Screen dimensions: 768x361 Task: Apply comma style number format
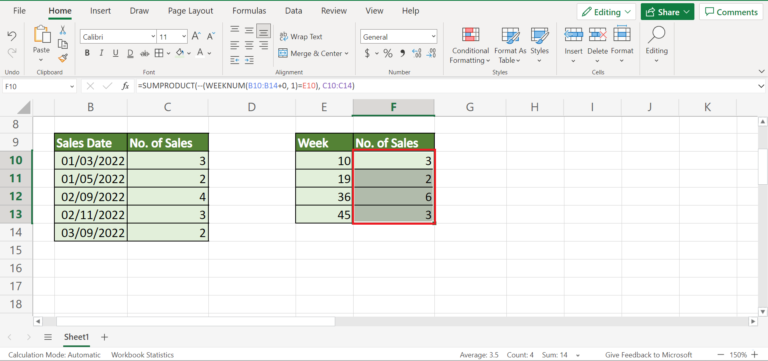coord(403,53)
